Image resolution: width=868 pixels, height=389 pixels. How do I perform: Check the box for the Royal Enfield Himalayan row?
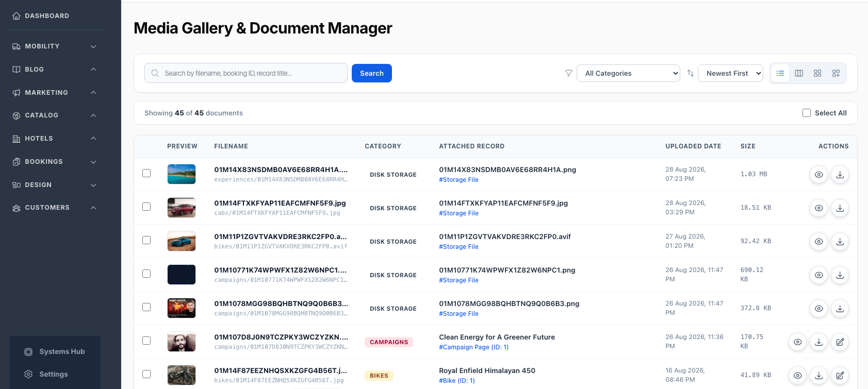pyautogui.click(x=146, y=374)
